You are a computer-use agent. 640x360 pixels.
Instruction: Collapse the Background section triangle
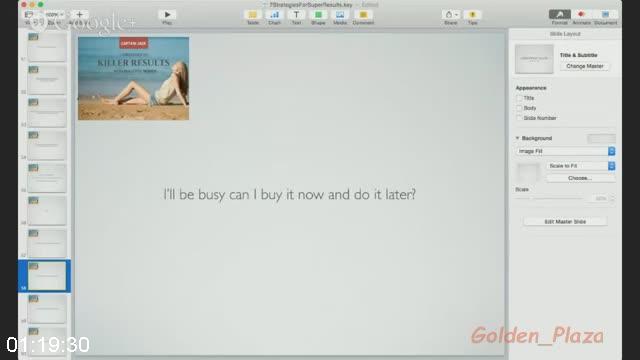(517, 138)
